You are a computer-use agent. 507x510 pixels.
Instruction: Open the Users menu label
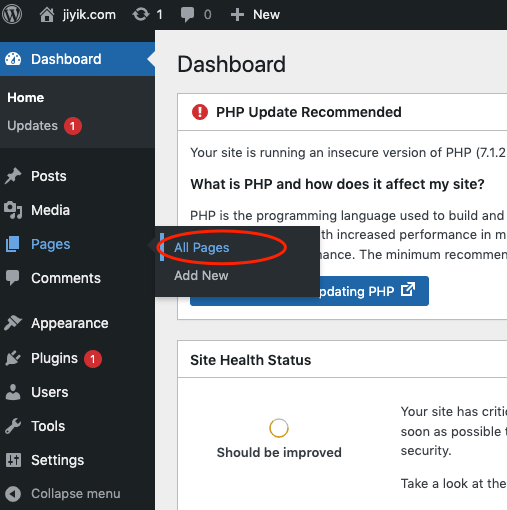[x=50, y=392]
